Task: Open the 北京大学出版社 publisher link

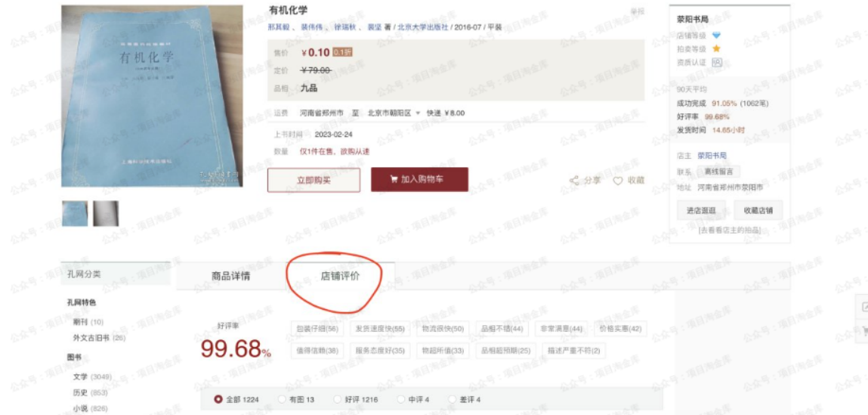Action: click(x=423, y=26)
